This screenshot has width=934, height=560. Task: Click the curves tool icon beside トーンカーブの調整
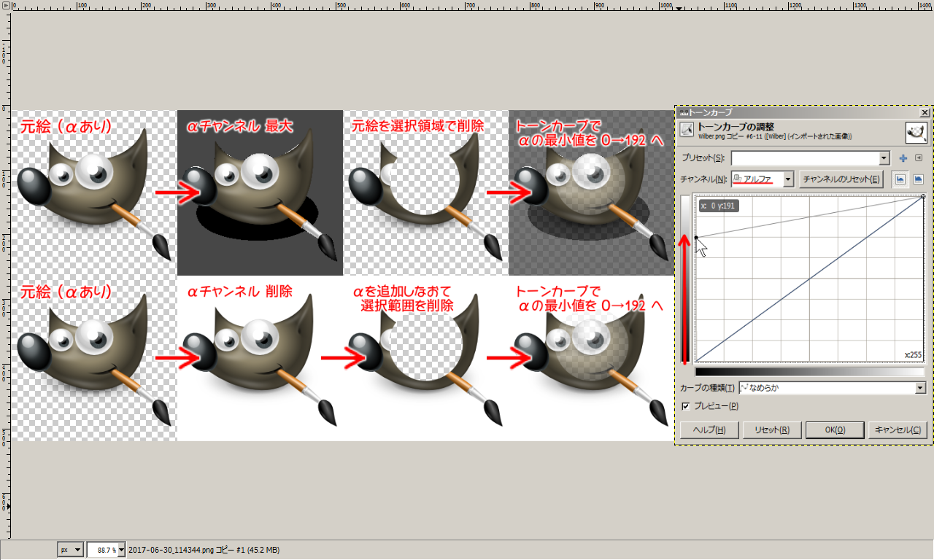point(686,130)
